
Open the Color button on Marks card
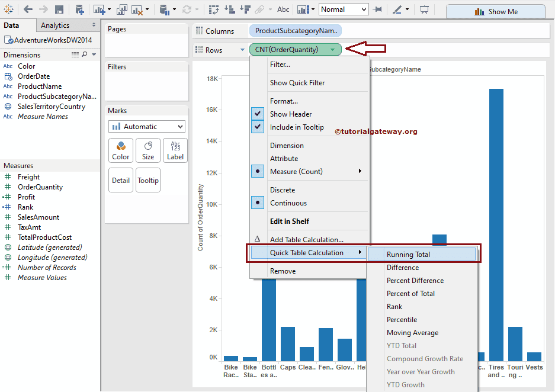121,150
